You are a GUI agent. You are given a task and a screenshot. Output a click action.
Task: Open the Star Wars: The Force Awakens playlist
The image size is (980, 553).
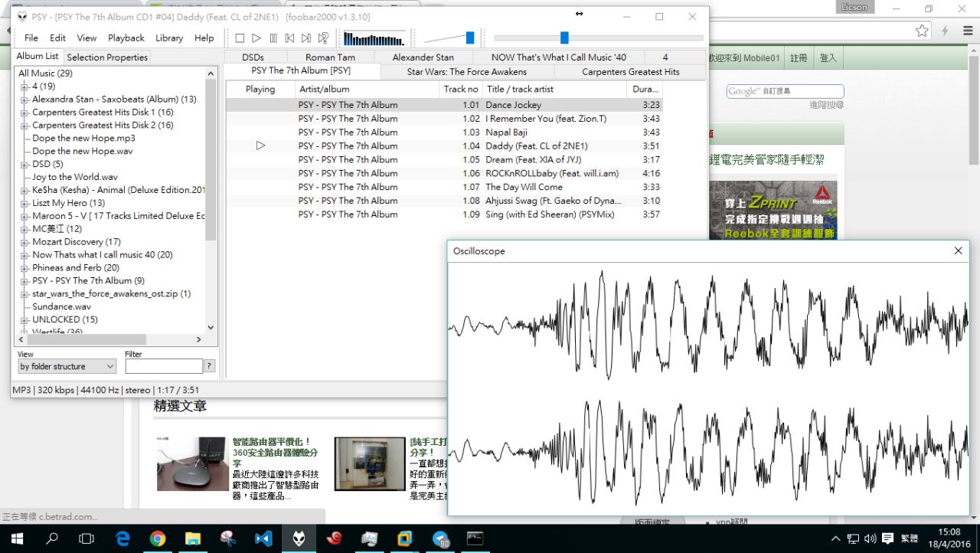point(467,72)
